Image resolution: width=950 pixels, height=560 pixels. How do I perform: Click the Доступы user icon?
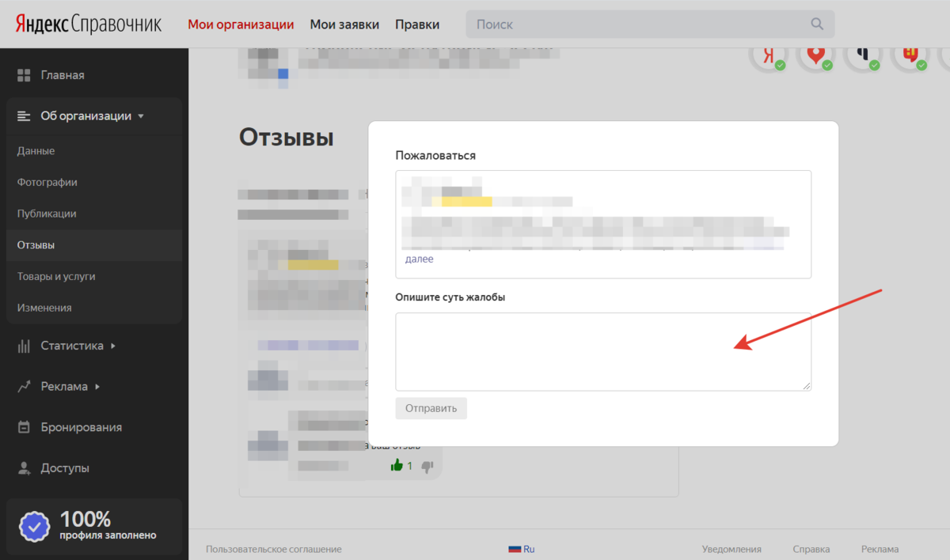(x=24, y=468)
